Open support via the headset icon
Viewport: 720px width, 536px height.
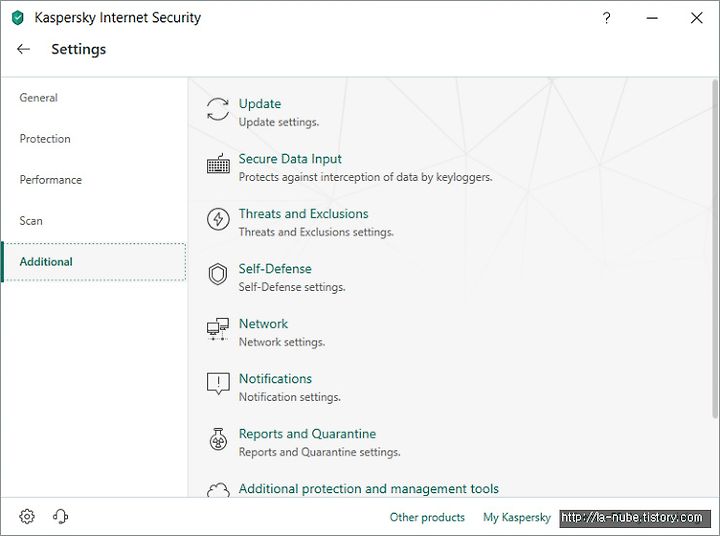coord(60,516)
